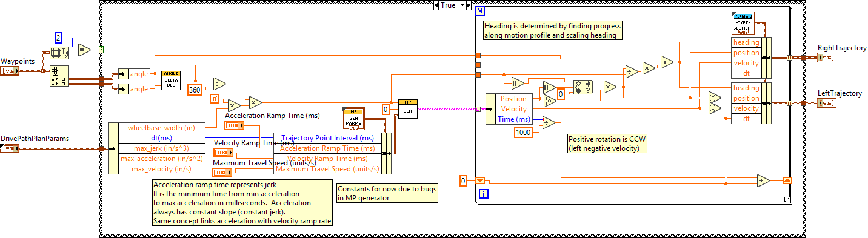The height and width of the screenshot is (238, 868).
Task: Click the wheelbase_width (in) unbundle element
Action: 161,128
